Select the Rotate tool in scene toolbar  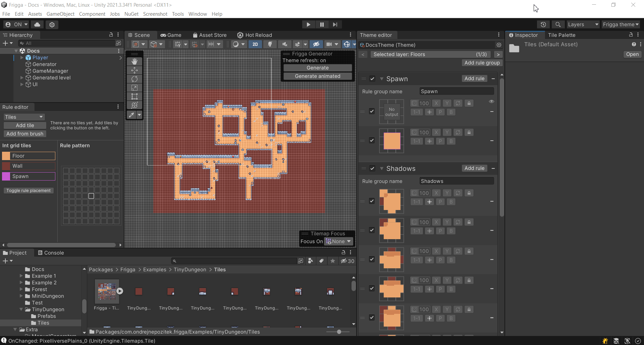pos(135,79)
